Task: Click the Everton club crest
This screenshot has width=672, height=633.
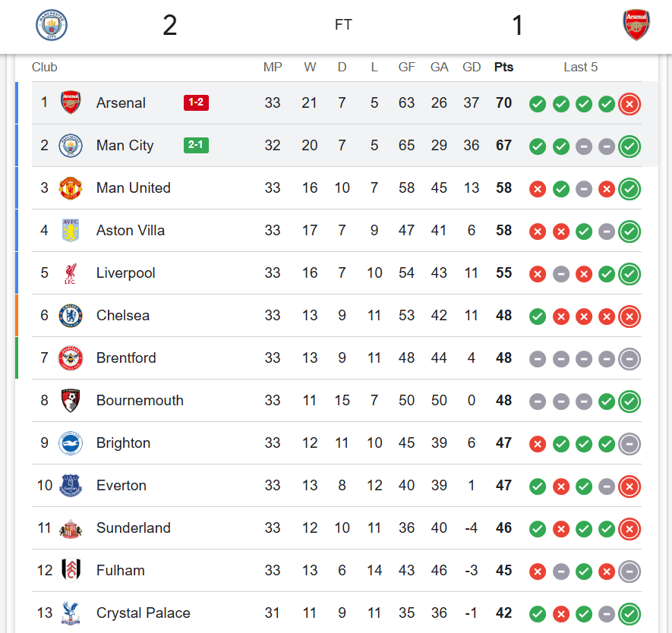Action: click(x=71, y=486)
